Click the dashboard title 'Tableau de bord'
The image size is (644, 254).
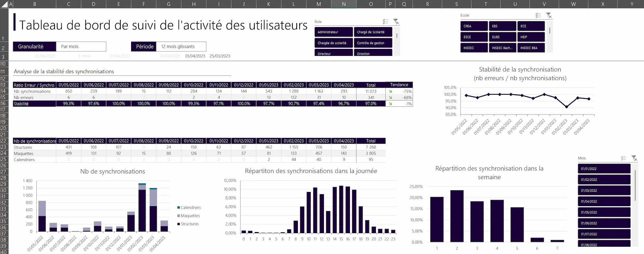(163, 25)
